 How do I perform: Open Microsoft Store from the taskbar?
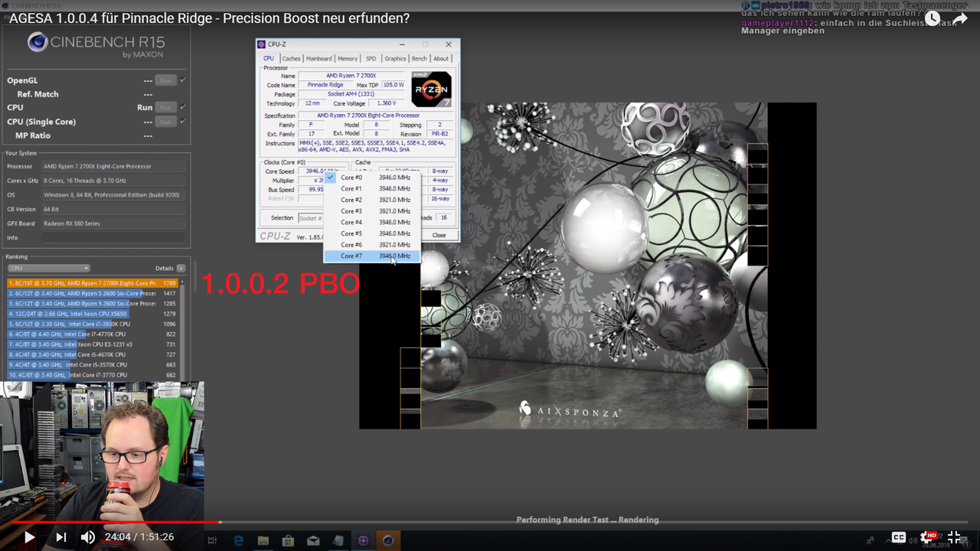coord(288,540)
